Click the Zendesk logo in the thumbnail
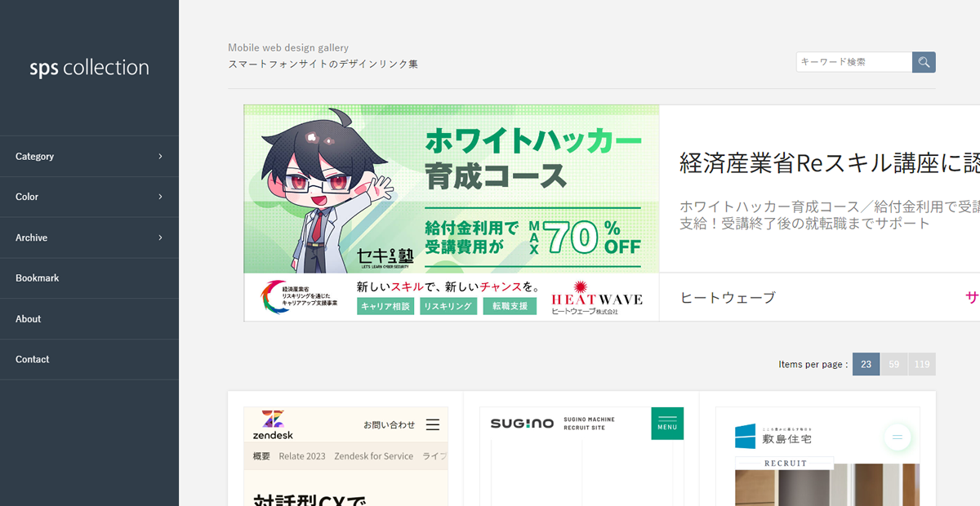980x506 pixels. point(273,425)
